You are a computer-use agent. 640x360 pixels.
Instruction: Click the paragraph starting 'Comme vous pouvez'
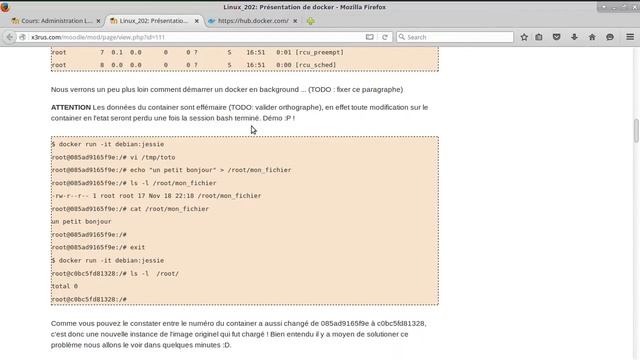pyautogui.click(x=238, y=334)
